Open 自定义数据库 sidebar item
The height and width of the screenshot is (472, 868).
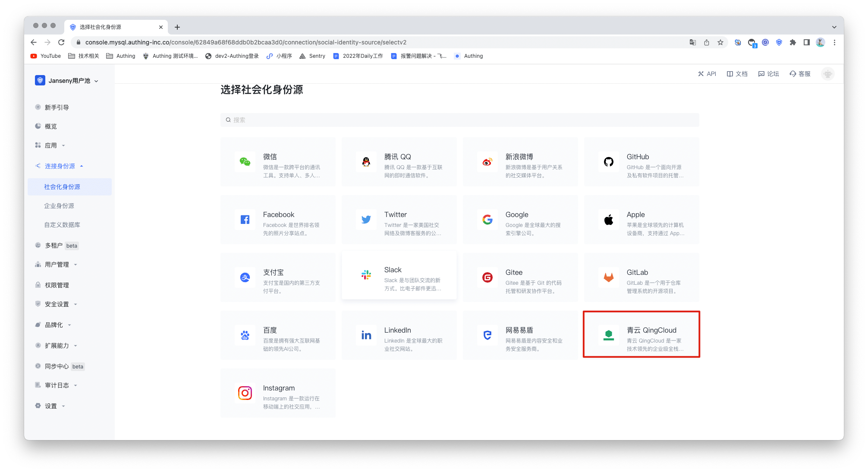[x=62, y=225]
